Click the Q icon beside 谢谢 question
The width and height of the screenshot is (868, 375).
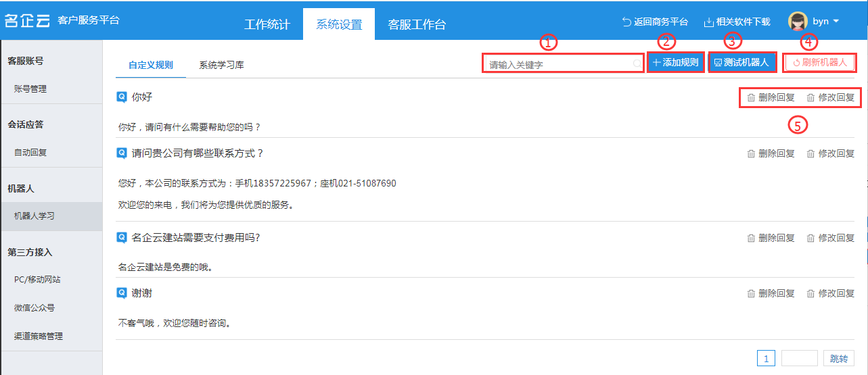[122, 293]
